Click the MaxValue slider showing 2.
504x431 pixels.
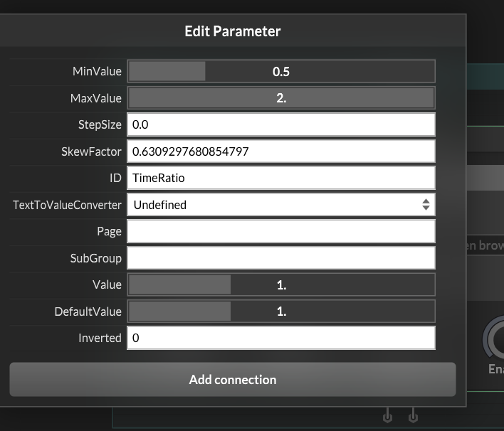point(280,98)
